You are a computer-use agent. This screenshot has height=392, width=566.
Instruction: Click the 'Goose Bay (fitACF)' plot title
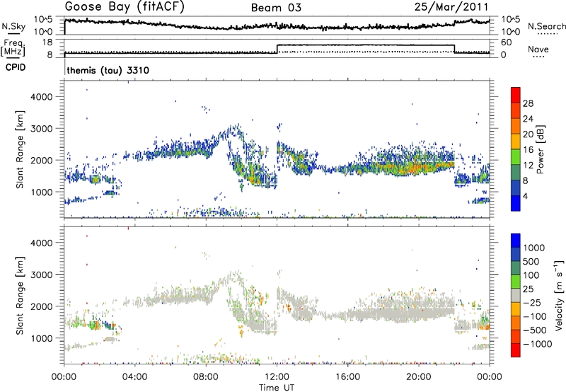[x=125, y=7]
